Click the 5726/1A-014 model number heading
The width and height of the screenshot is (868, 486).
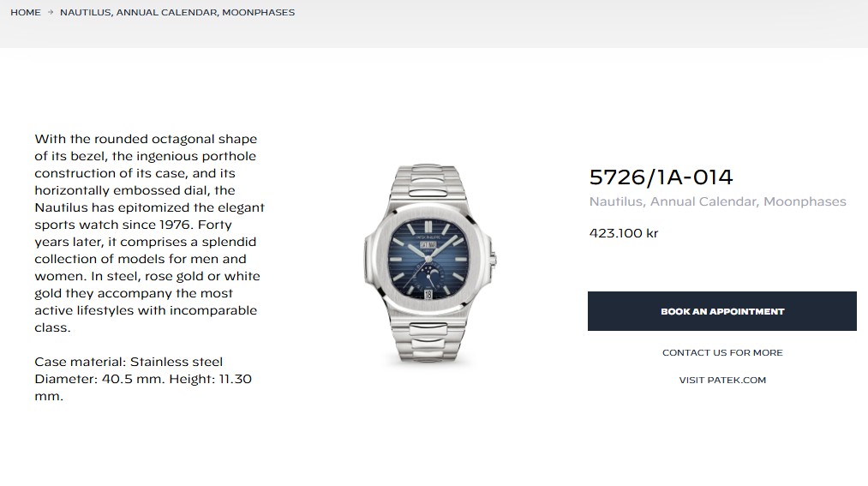pos(661,177)
